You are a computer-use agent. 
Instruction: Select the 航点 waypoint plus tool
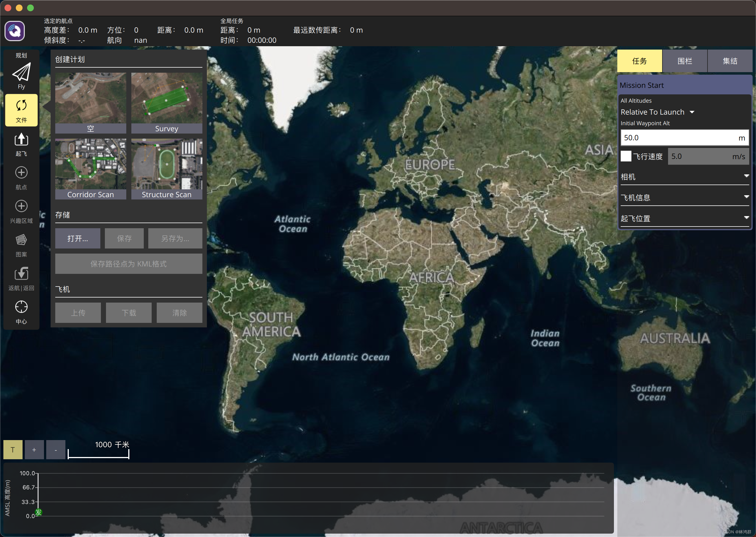21,178
